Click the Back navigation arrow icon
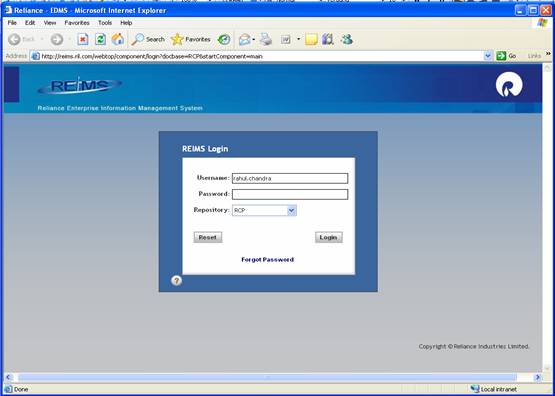The width and height of the screenshot is (555, 396). (x=14, y=39)
